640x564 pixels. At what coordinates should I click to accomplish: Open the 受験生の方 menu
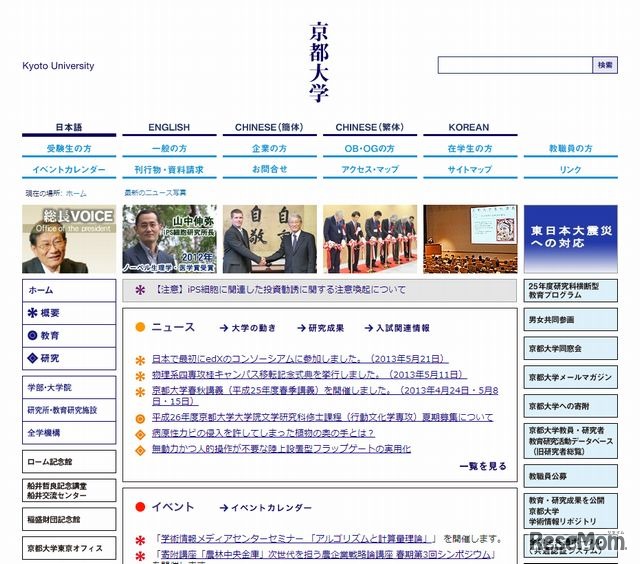click(69, 149)
